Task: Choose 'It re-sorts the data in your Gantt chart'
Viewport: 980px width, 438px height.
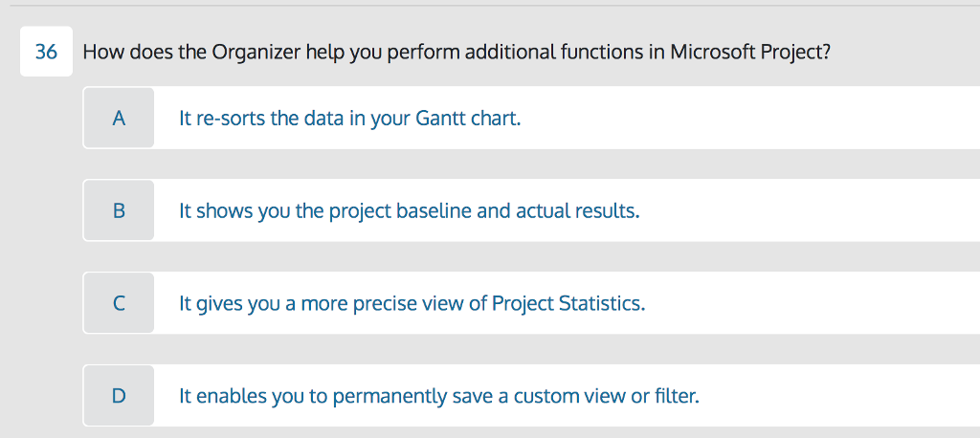Action: coord(349,120)
